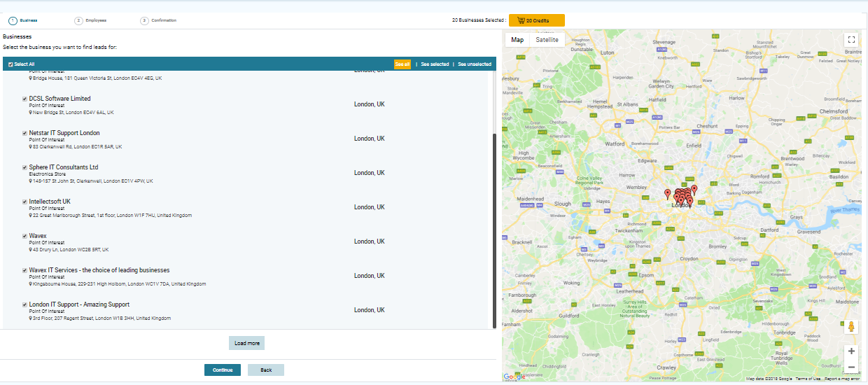Viewport: 868px width, 385px height.
Task: Click the 20 Credits button
Action: pyautogui.click(x=537, y=20)
